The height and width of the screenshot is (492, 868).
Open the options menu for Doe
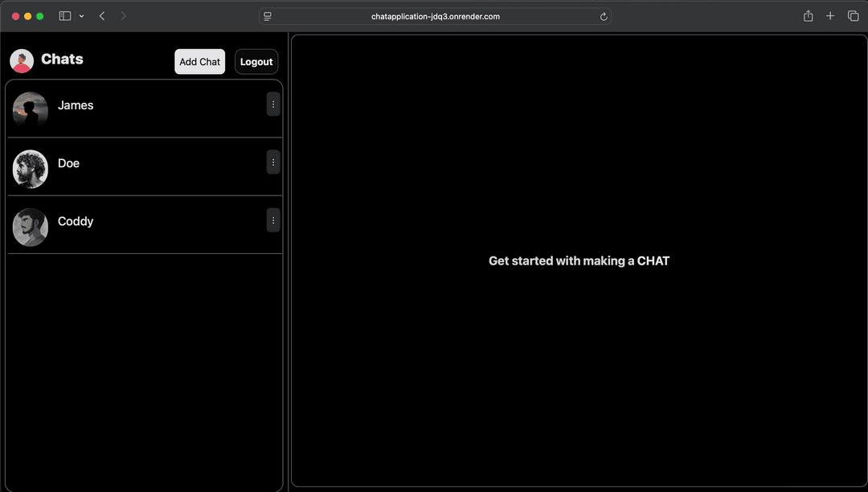273,162
